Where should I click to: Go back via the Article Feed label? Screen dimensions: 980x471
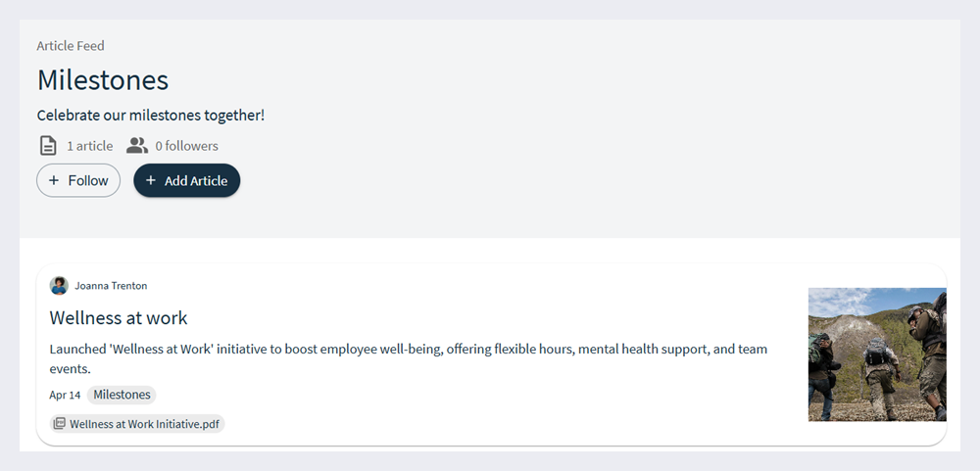point(71,46)
